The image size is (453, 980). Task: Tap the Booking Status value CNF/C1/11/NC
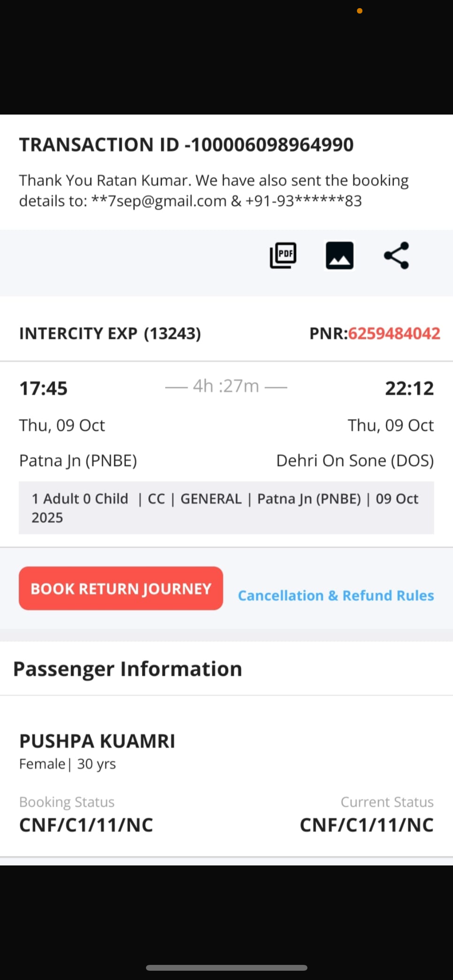(x=86, y=825)
